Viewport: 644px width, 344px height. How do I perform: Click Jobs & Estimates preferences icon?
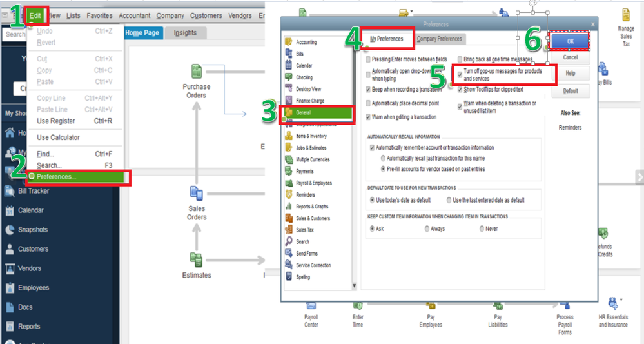click(289, 148)
